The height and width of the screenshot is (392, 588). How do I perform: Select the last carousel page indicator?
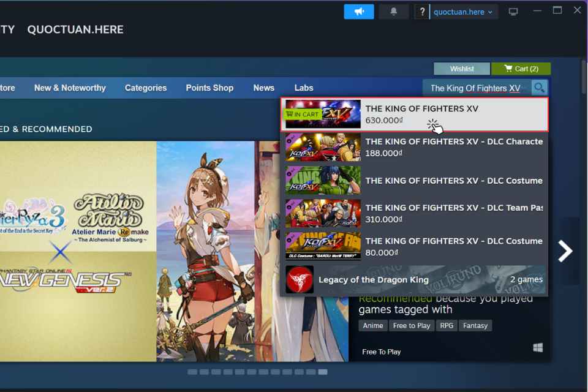[323, 372]
